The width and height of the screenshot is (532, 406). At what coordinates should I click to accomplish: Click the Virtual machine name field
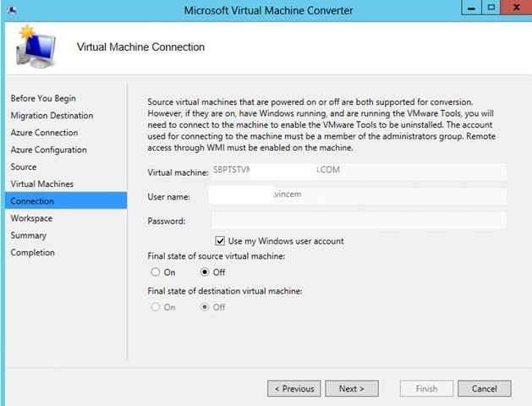tap(359, 172)
